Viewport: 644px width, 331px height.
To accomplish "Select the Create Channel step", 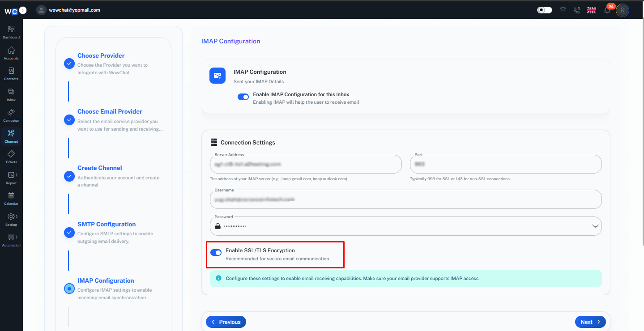I will [99, 168].
